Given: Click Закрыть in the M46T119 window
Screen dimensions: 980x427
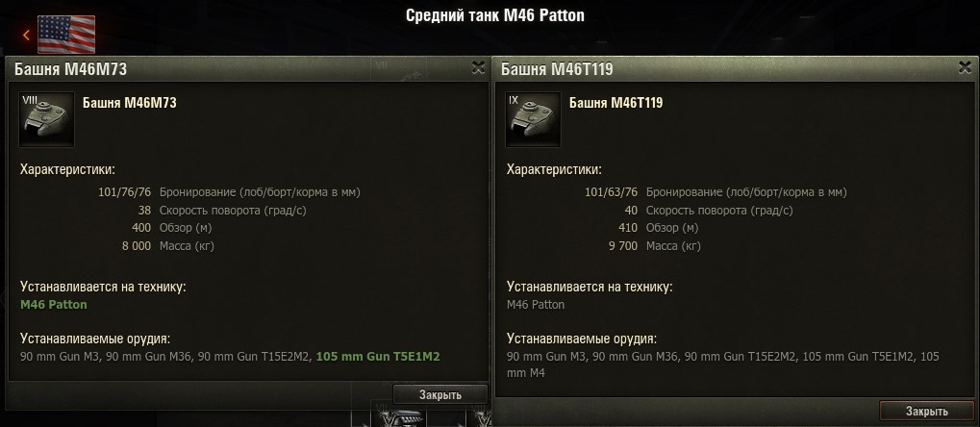Looking at the screenshot, I should (x=927, y=411).
